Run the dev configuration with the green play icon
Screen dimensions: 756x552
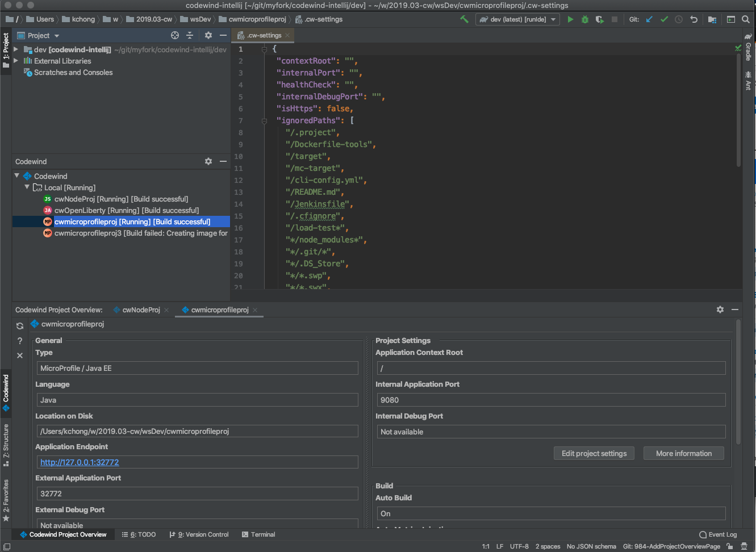click(570, 19)
